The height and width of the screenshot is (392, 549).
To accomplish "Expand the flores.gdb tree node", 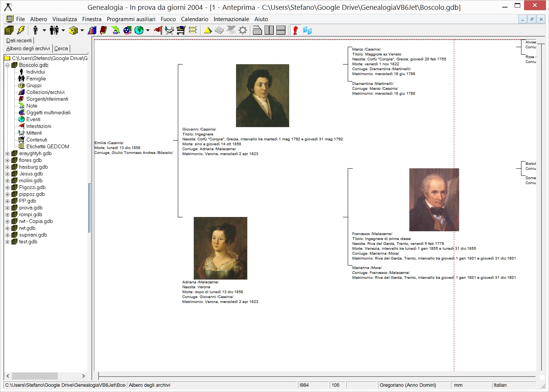I will click(7, 160).
